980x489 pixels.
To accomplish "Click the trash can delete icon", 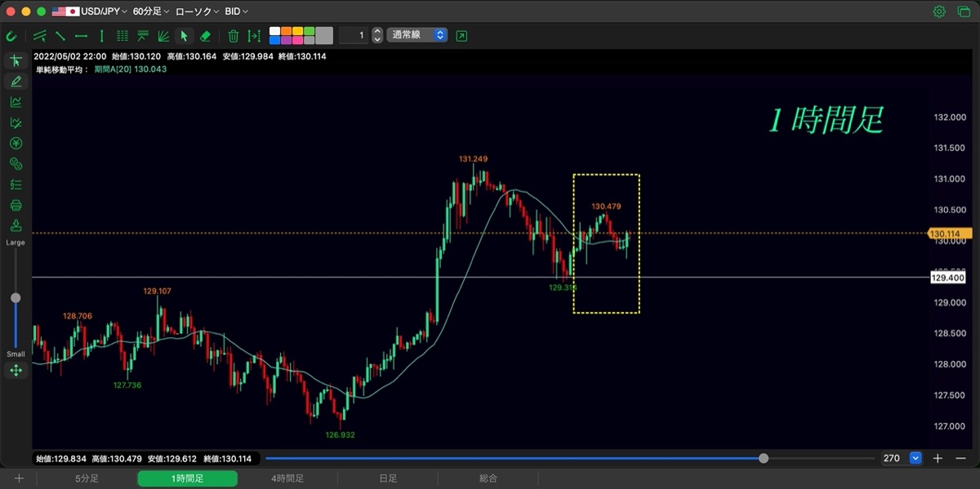I will pyautogui.click(x=234, y=36).
